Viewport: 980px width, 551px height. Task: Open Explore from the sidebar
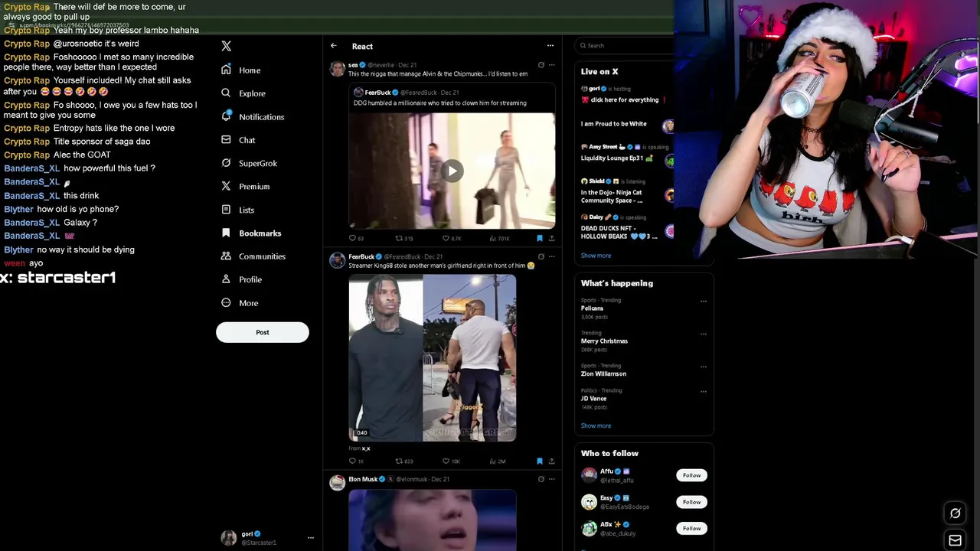coord(243,93)
